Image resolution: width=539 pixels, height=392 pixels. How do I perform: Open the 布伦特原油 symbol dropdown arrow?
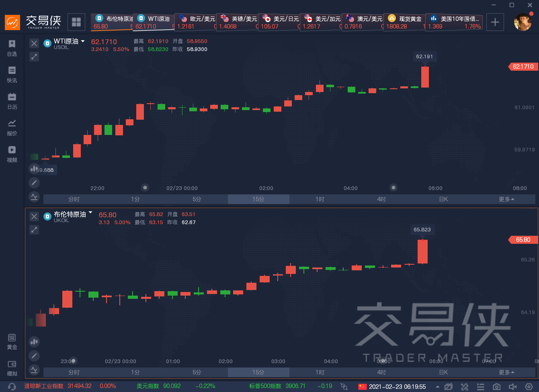point(90,212)
